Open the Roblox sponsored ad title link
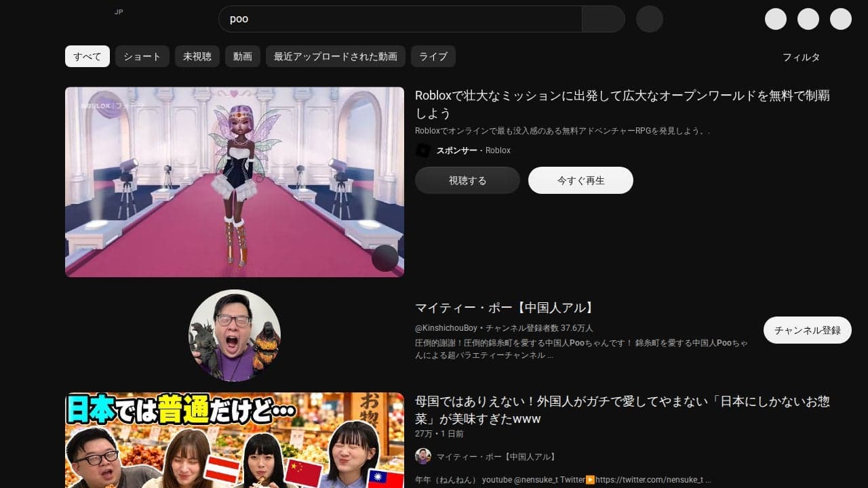868x488 pixels. [x=623, y=104]
